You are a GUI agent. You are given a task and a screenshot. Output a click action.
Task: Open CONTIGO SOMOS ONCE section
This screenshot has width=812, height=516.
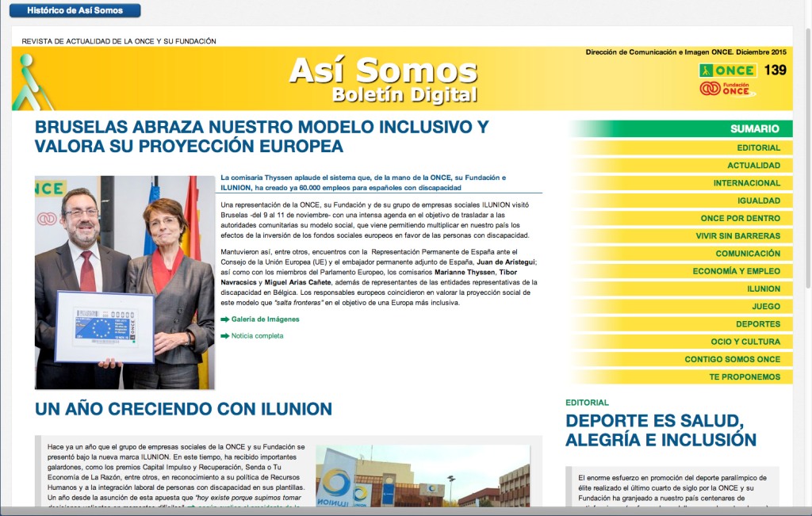click(681, 359)
